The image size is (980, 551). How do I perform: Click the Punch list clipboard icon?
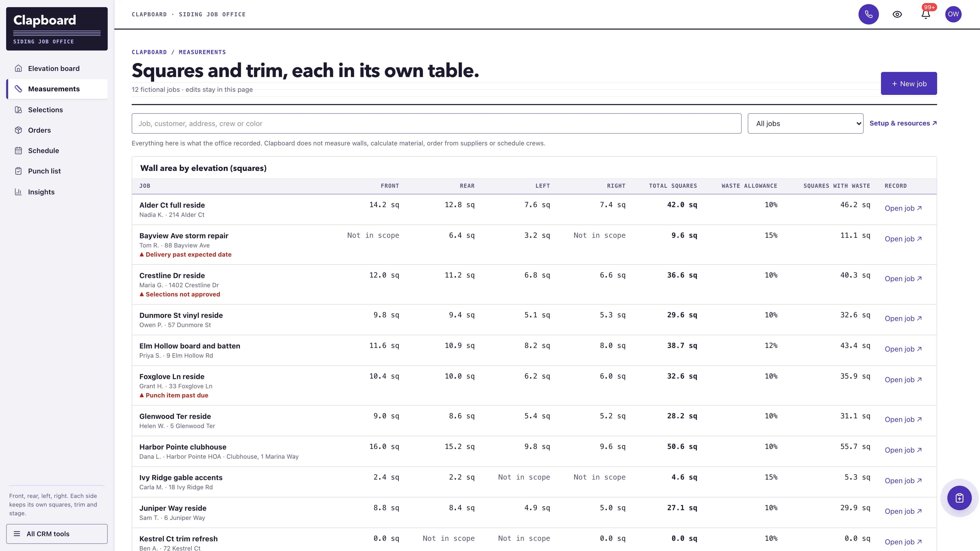point(18,171)
